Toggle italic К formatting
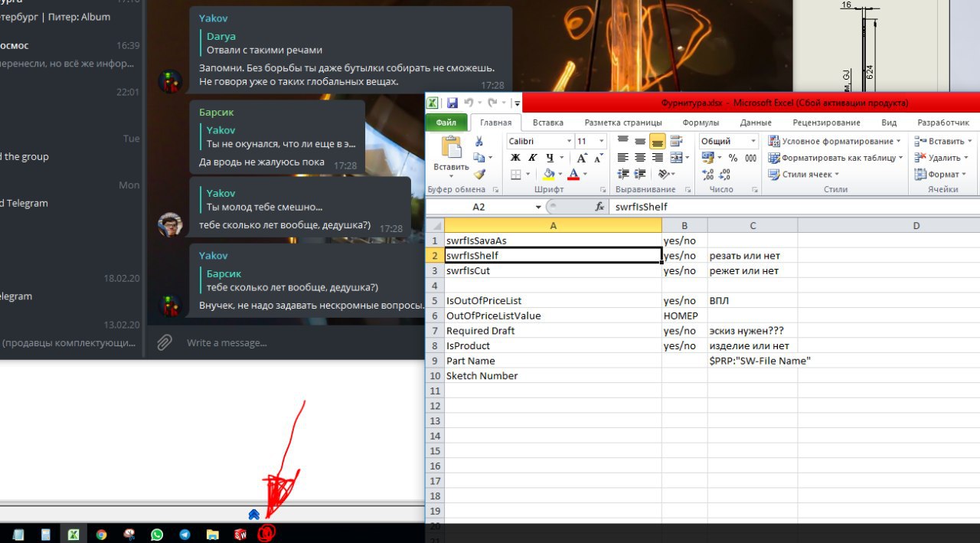This screenshot has height=543, width=980. [x=531, y=158]
